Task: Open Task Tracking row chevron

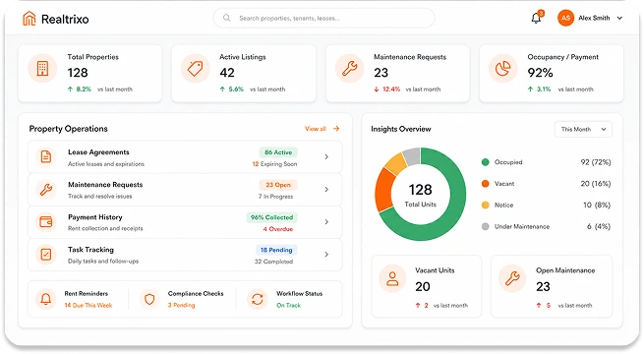Action: [x=326, y=255]
